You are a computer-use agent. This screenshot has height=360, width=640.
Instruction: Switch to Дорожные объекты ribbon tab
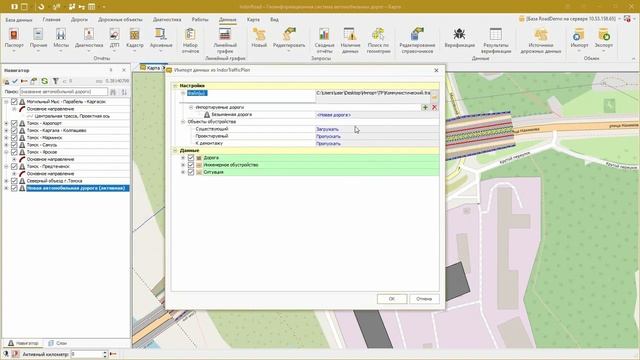[x=120, y=20]
